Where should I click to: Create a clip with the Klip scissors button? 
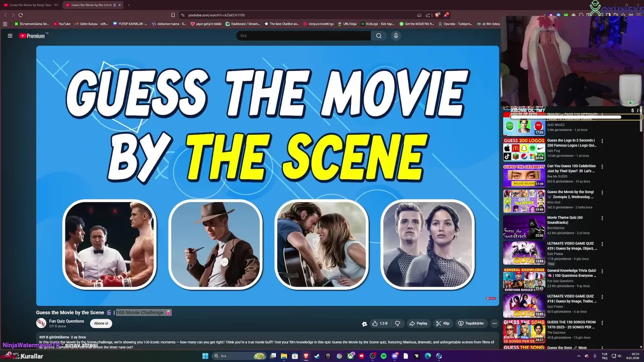pos(442,323)
